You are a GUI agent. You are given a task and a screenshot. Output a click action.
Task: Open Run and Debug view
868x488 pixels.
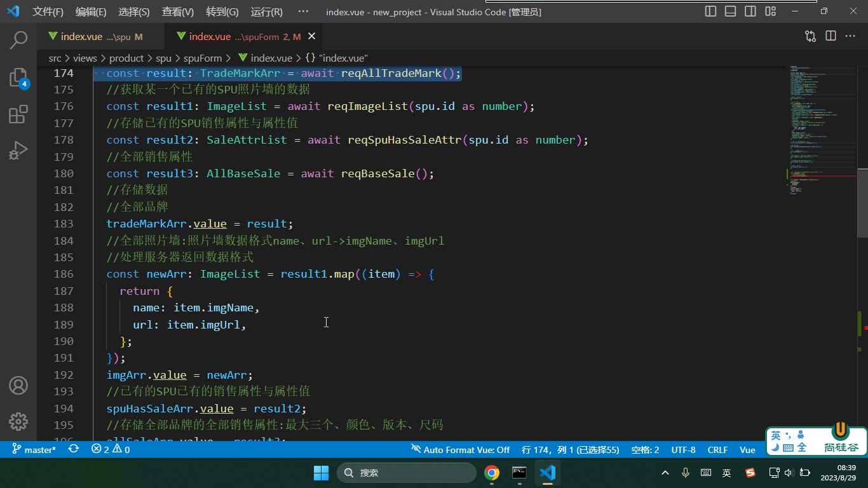(x=18, y=151)
